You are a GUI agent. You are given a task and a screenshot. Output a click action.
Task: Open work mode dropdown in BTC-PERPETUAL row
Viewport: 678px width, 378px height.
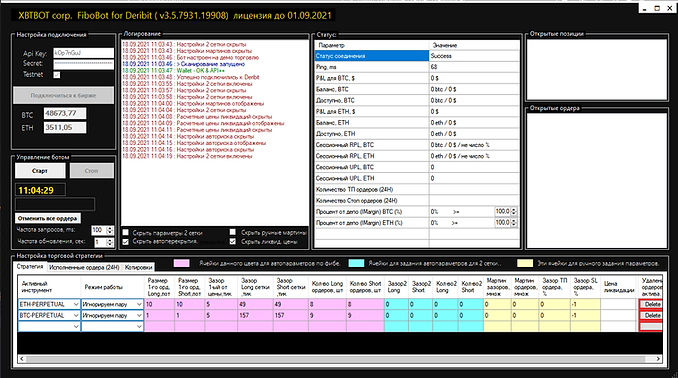pyautogui.click(x=139, y=316)
